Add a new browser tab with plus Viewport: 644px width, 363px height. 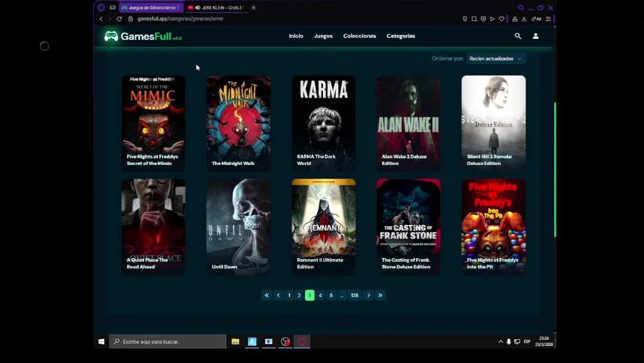click(253, 8)
